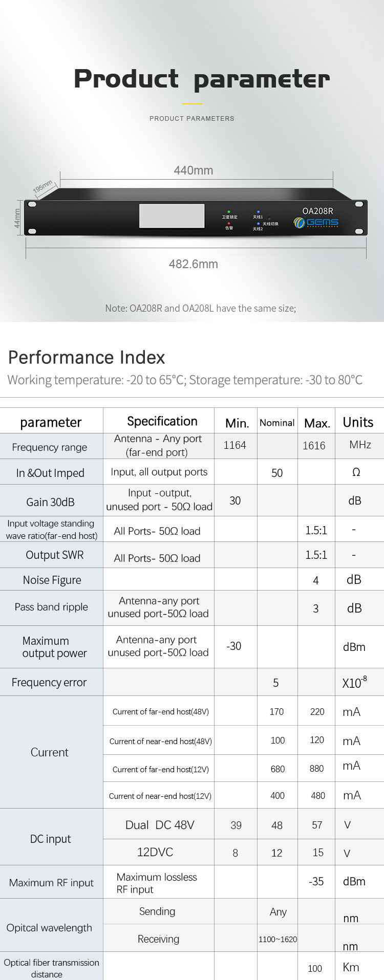
Task: Click the 'Dual DC 48V' specification cell
Action: 160,825
